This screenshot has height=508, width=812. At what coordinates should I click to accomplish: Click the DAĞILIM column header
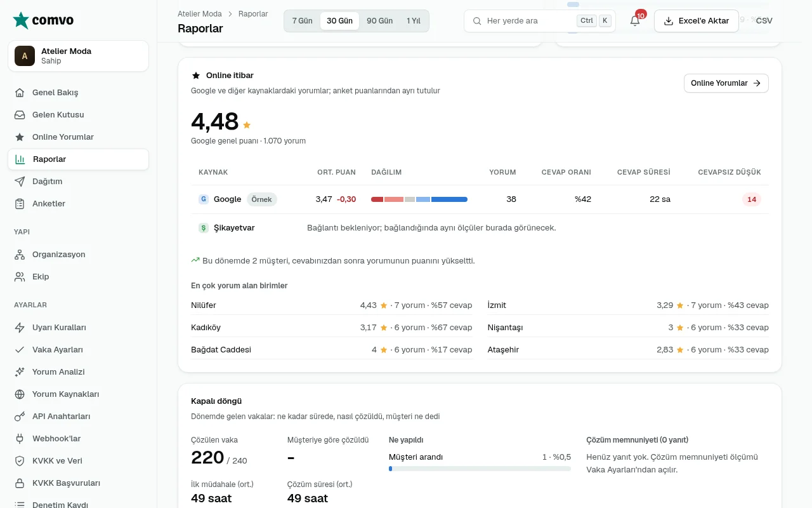pos(386,172)
